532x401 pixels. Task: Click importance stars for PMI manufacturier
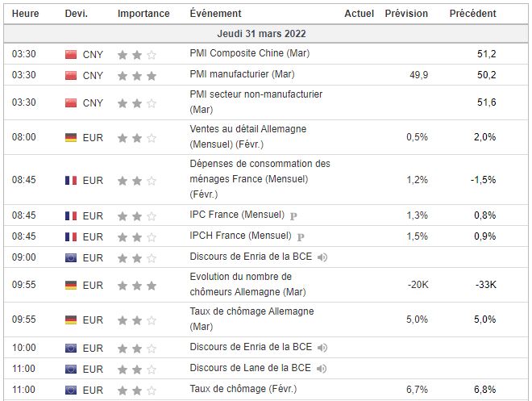137,76
